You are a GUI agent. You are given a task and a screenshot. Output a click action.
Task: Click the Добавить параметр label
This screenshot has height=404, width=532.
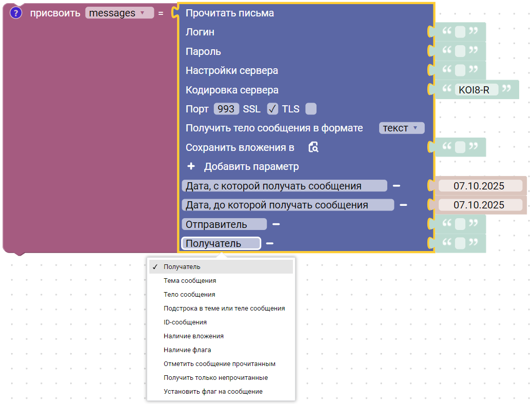[251, 166]
